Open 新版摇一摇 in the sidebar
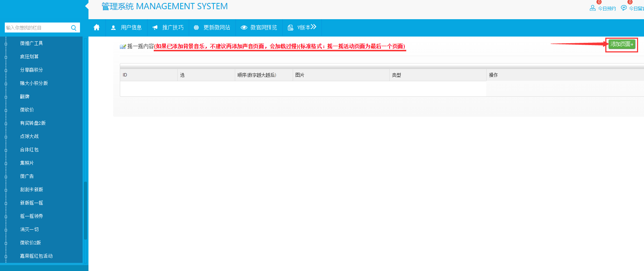This screenshot has width=644, height=271. [31, 203]
